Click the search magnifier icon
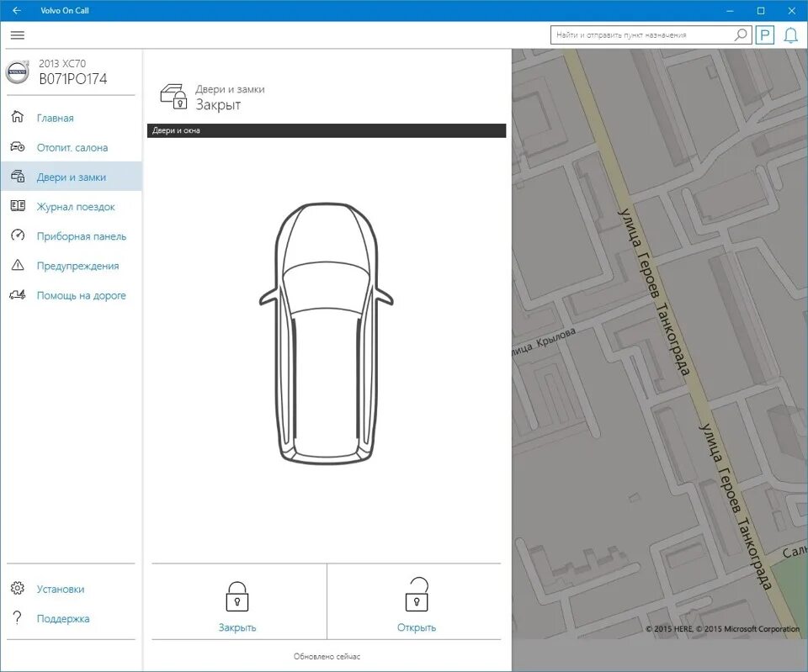 [x=740, y=35]
